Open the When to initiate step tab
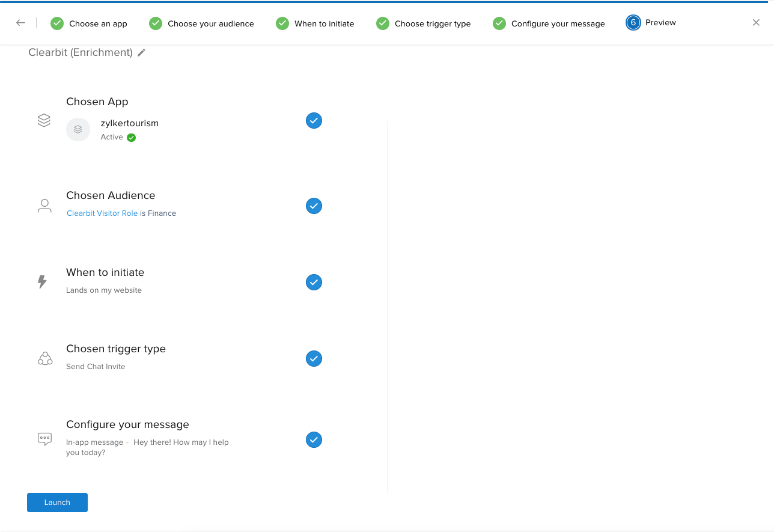 [325, 24]
